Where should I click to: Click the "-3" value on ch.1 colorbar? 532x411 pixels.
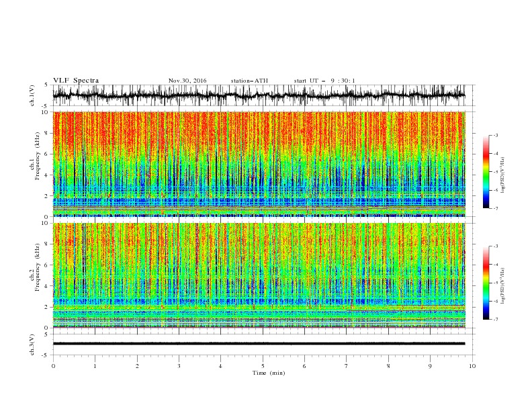tap(496, 135)
